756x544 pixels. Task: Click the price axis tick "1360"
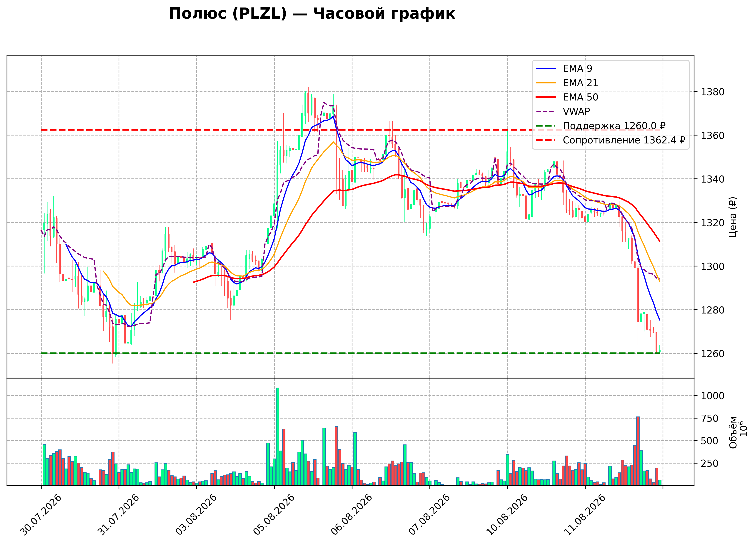(713, 136)
